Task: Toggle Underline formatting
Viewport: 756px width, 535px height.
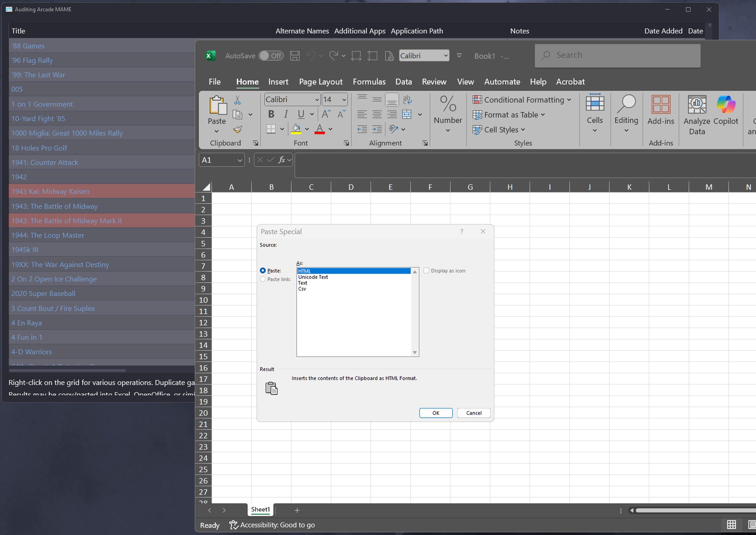Action: click(x=301, y=114)
